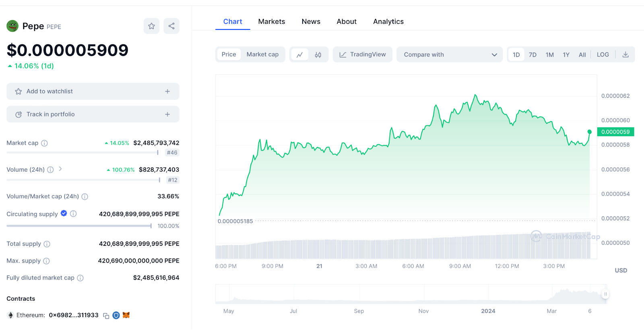Viewport: 644px width, 330px height.
Task: Click the time range navigator right handle
Action: [605, 294]
